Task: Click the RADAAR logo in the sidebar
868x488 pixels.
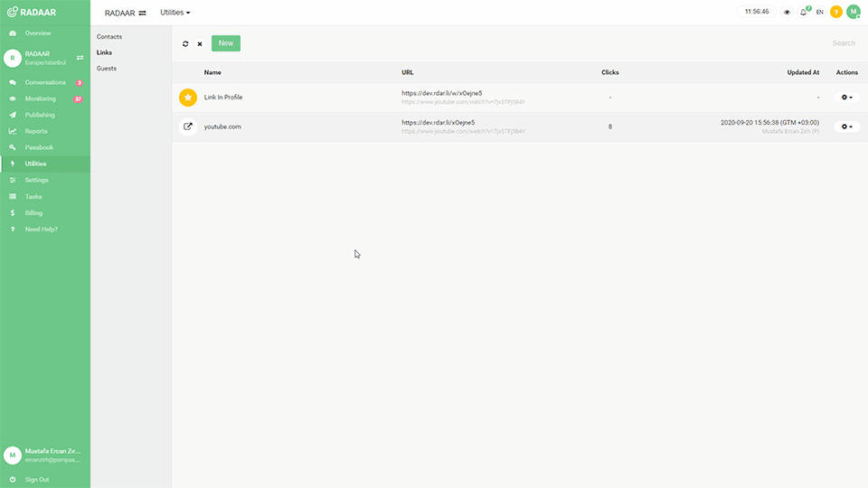Action: coord(32,12)
